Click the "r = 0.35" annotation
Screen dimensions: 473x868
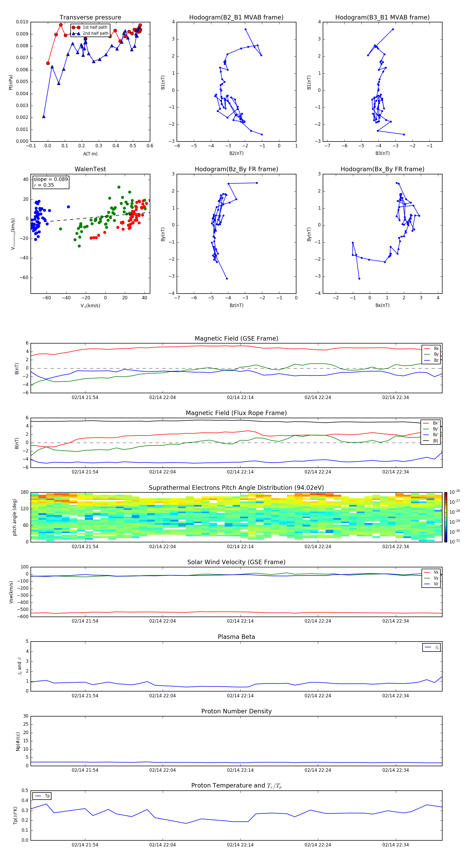(44, 185)
